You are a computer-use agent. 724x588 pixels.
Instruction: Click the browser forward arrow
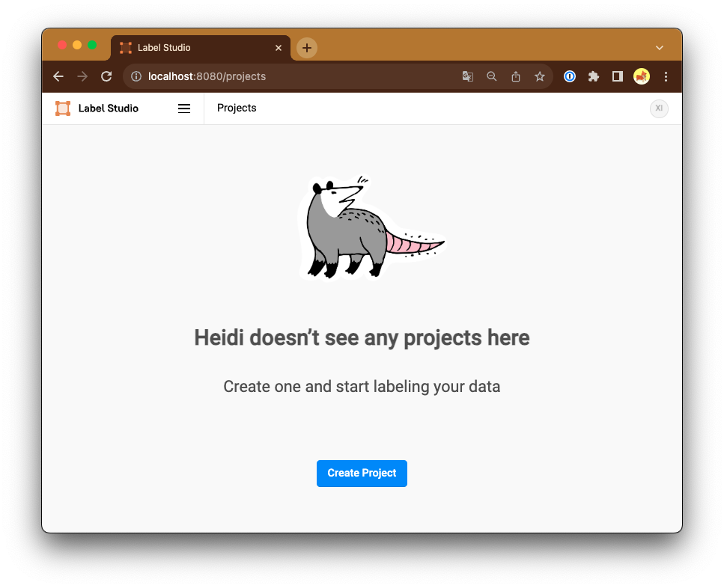[x=82, y=76]
